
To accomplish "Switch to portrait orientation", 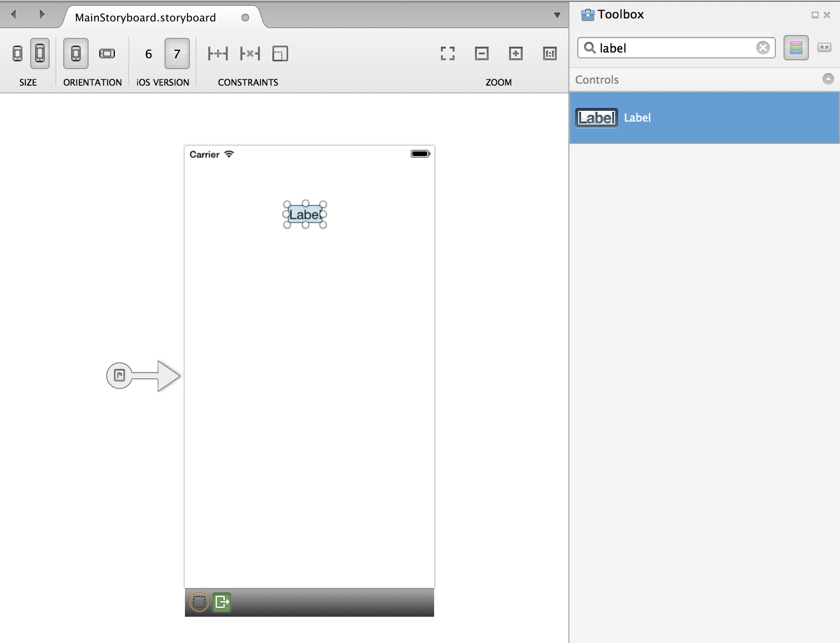I will click(x=76, y=54).
